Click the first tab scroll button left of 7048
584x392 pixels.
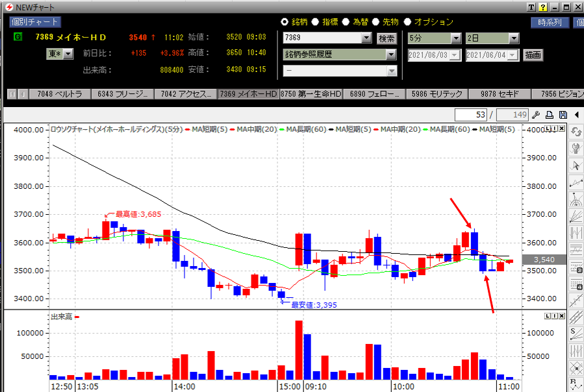tap(12, 94)
